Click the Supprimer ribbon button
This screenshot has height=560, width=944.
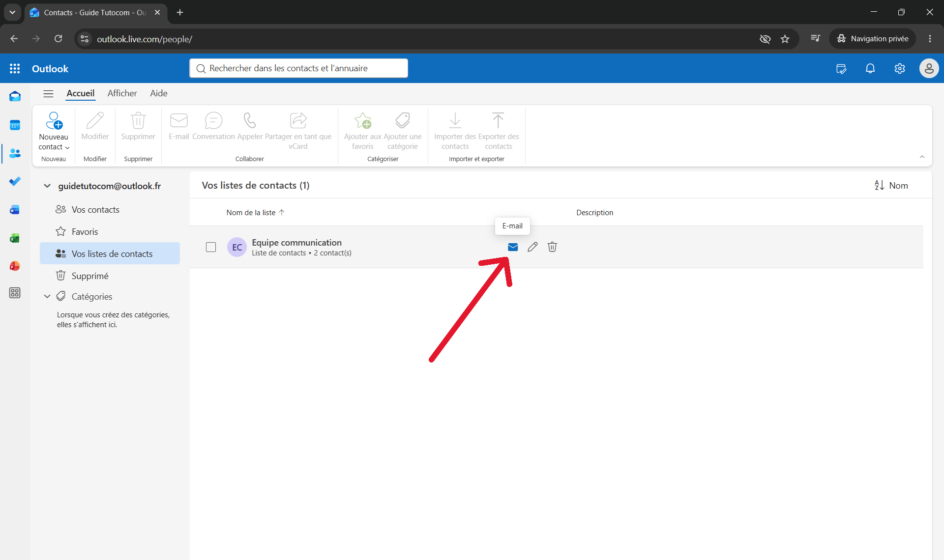(x=138, y=127)
